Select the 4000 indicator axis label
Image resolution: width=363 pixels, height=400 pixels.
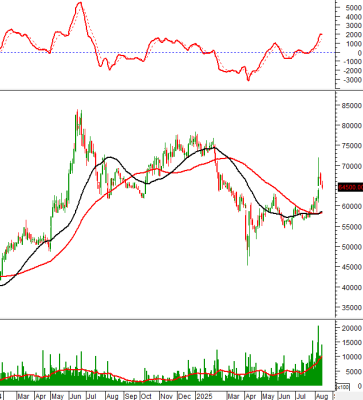point(353,16)
